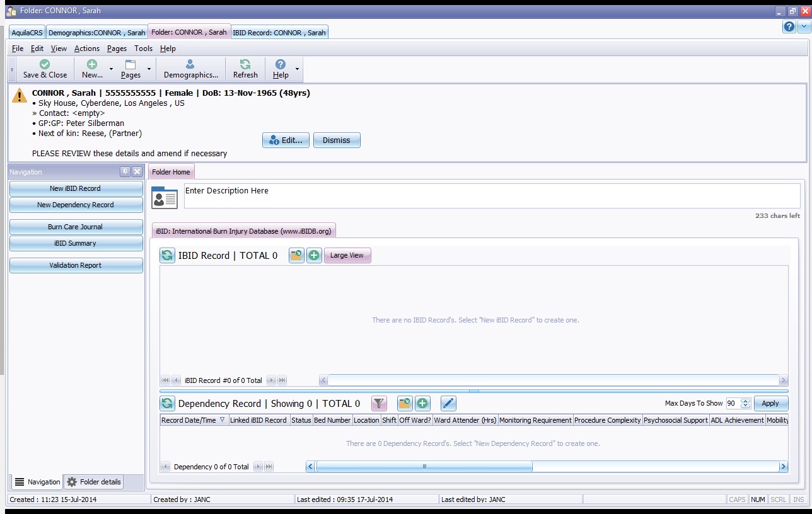
Task: Expand the New toolbar dropdown arrow
Action: pyautogui.click(x=111, y=69)
